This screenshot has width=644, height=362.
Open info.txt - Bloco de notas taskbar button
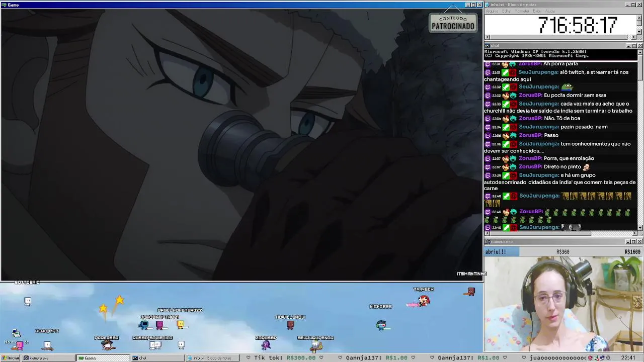(212, 358)
